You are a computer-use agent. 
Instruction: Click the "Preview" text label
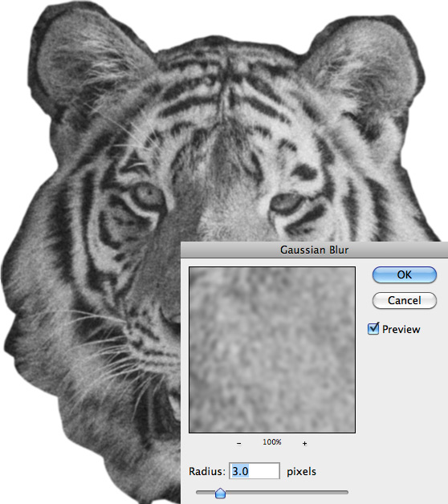pos(401,329)
